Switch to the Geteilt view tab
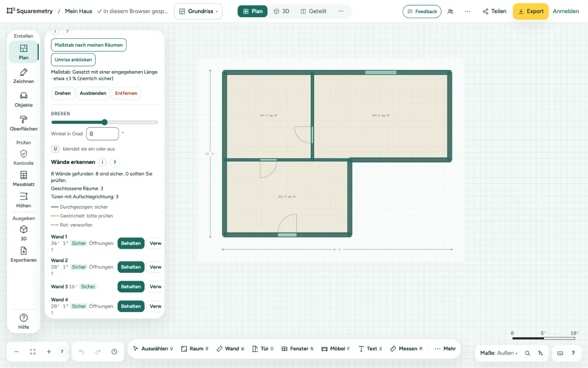 314,11
